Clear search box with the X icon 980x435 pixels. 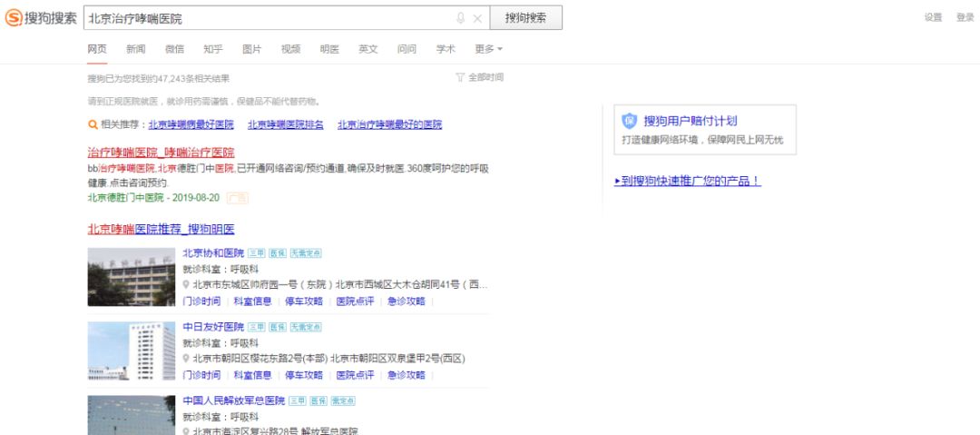[477, 18]
